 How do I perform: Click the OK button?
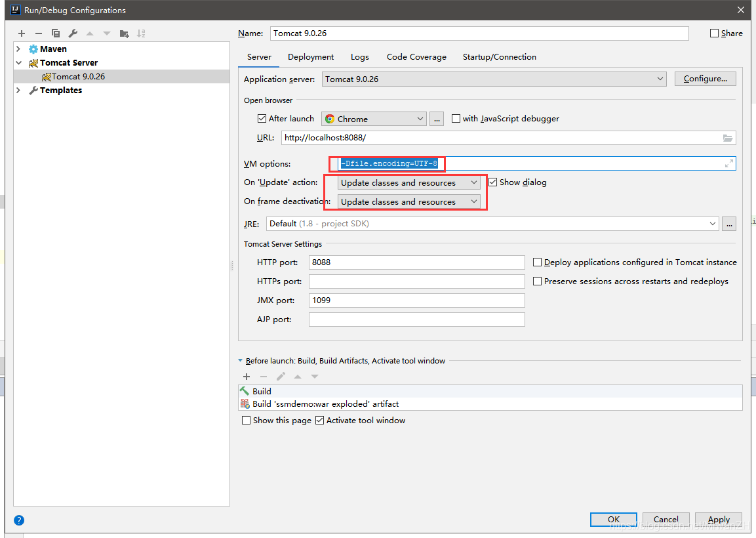[x=613, y=520]
